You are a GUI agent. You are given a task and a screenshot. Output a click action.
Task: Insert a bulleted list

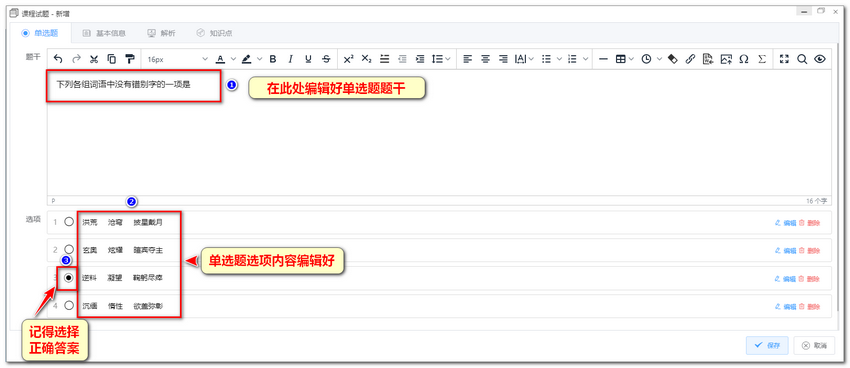(546, 59)
